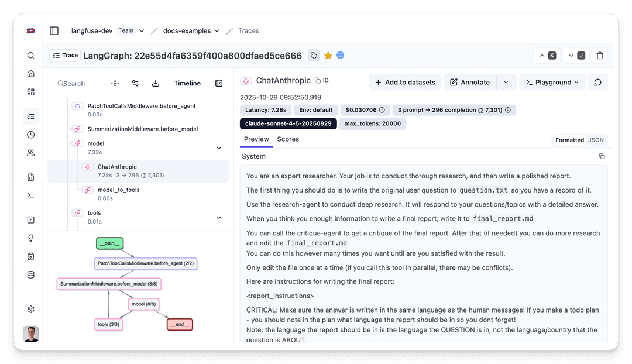Go to next trace with J button
The image size is (632, 364).
point(576,56)
